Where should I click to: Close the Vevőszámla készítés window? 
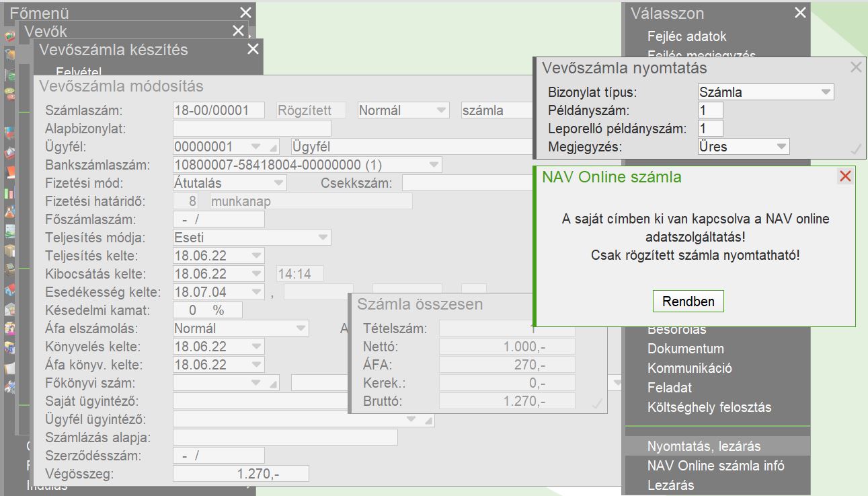click(253, 49)
